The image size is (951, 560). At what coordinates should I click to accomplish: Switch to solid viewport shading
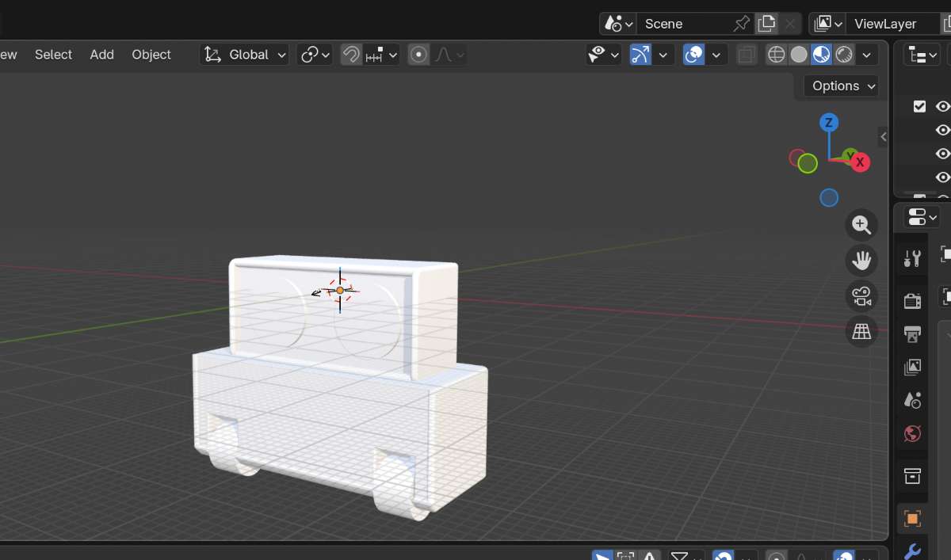(799, 55)
